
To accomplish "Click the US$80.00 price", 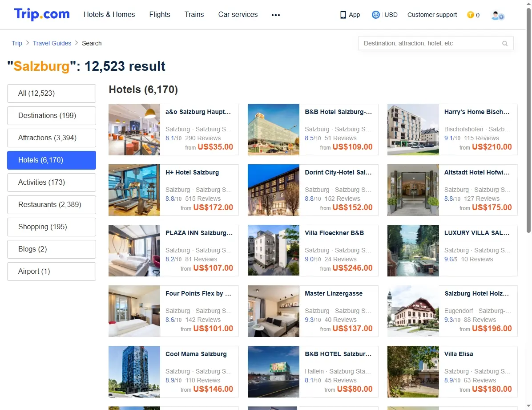I will pos(355,389).
